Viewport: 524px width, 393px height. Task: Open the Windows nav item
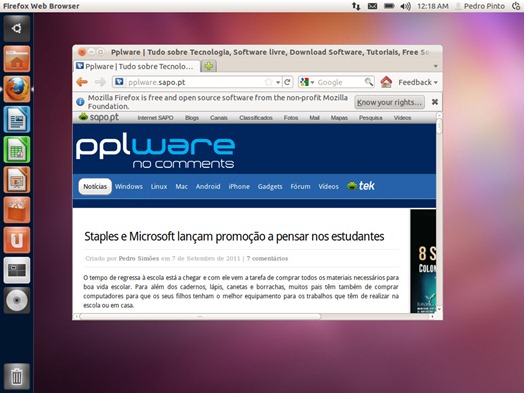129,186
